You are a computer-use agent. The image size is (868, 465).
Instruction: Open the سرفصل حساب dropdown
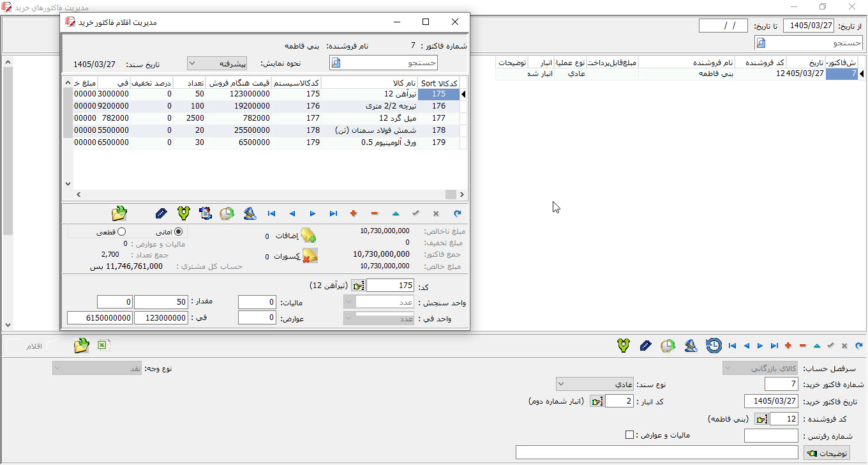pyautogui.click(x=760, y=369)
